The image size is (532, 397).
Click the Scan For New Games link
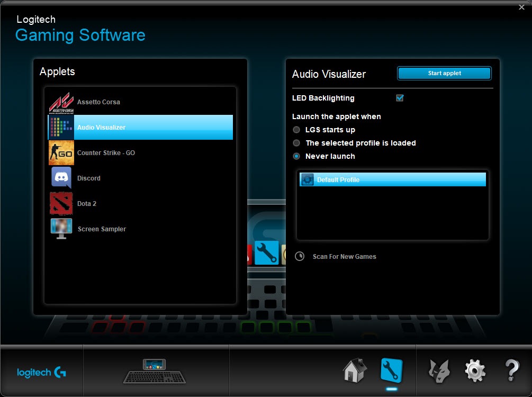click(x=345, y=257)
